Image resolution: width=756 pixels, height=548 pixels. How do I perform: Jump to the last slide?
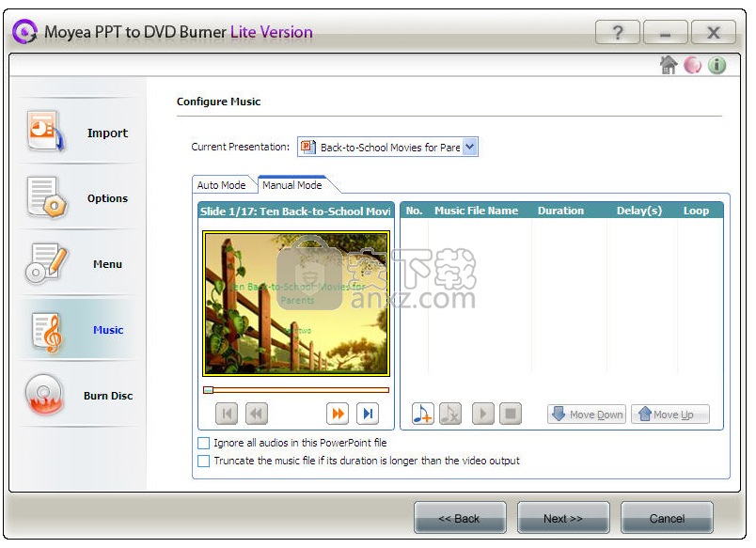pos(368,414)
